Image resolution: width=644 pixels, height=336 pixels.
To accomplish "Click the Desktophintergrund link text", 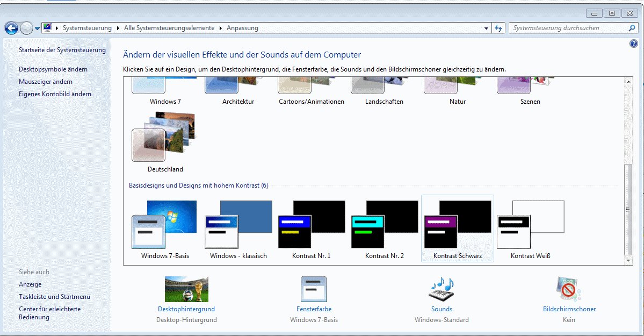I will (186, 309).
